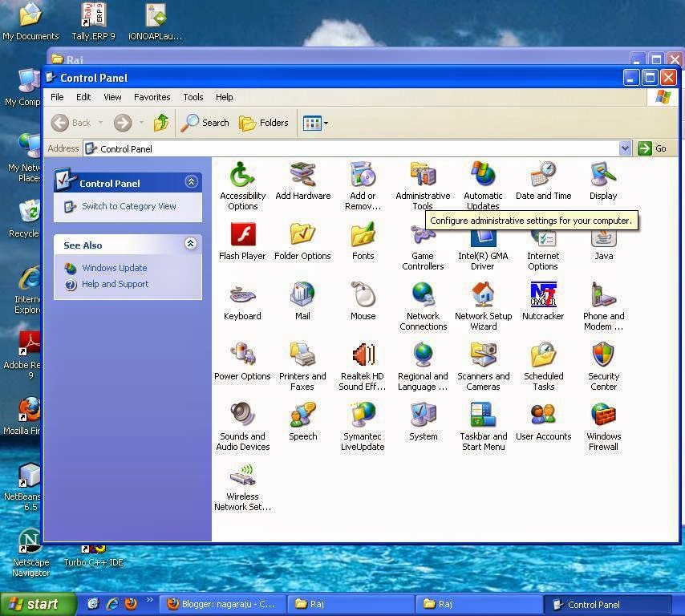Open the Favorites menu
685x616 pixels.
pyautogui.click(x=152, y=97)
